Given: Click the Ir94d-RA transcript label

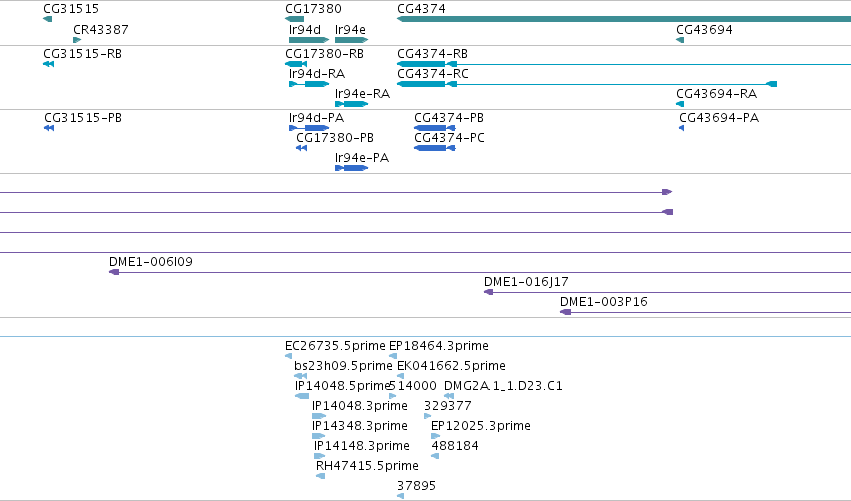Looking at the screenshot, I should pyautogui.click(x=317, y=73).
